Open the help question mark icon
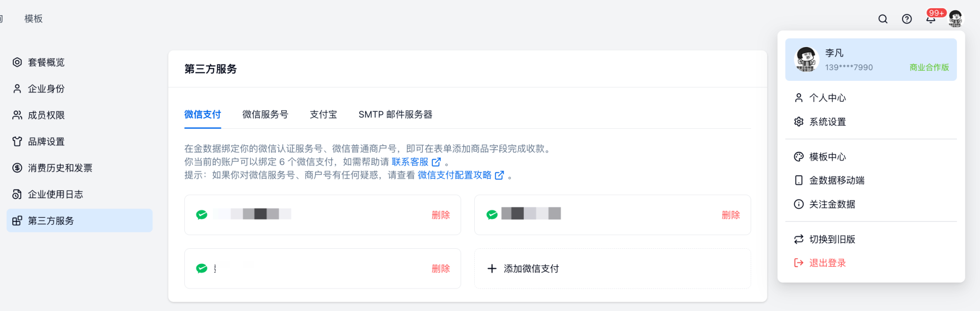The height and width of the screenshot is (311, 980). point(907,19)
